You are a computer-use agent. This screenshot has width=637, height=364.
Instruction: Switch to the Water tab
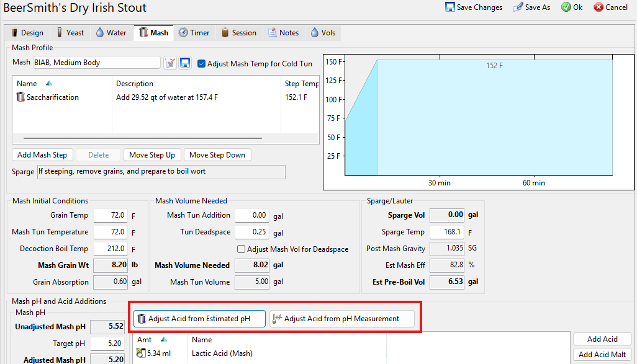[x=111, y=33]
